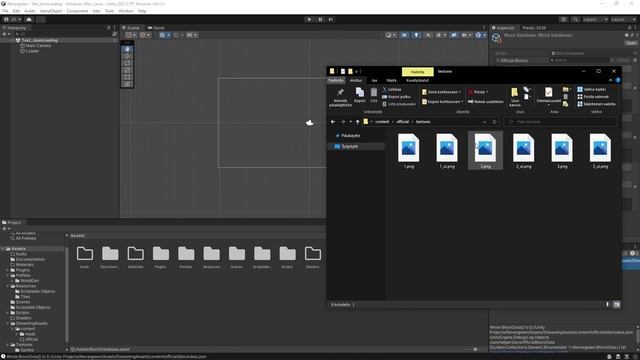Select the Rotate tool in Scene overlay
Image resolution: width=640 pixels, height=360 pixels.
127,63
